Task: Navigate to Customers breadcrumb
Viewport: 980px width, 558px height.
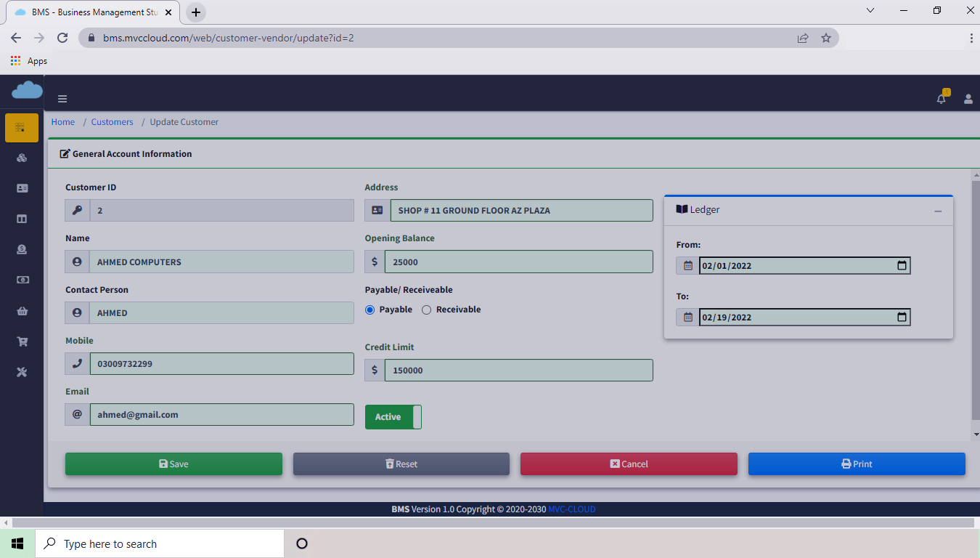Action: (112, 122)
